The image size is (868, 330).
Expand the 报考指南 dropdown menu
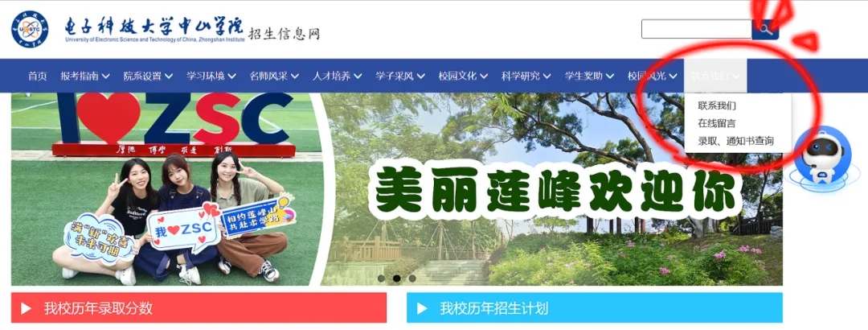(x=85, y=76)
